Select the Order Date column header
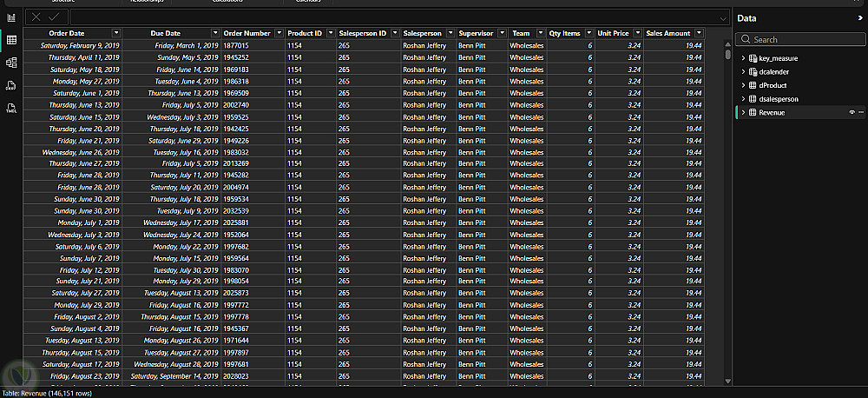Image resolution: width=868 pixels, height=398 pixels. click(67, 33)
